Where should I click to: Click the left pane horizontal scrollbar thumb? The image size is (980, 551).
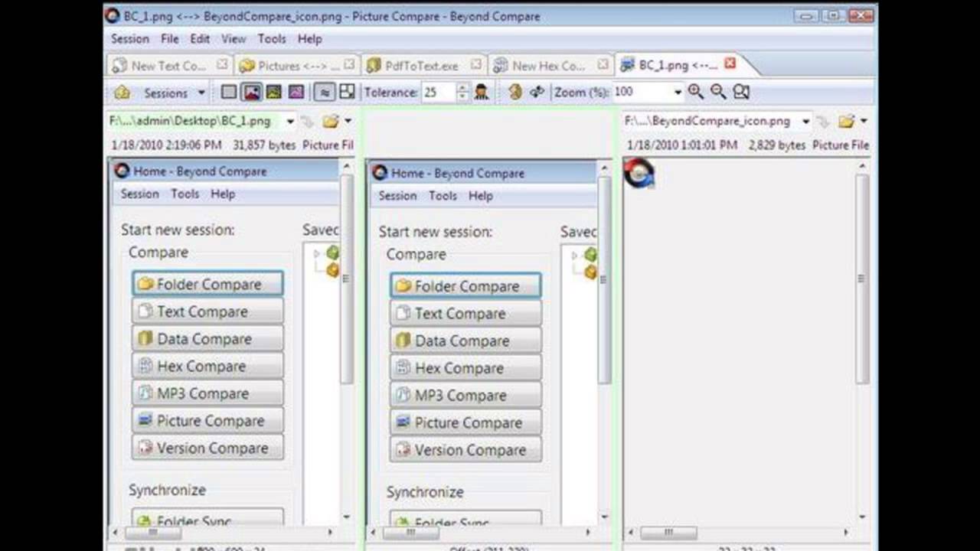click(153, 532)
